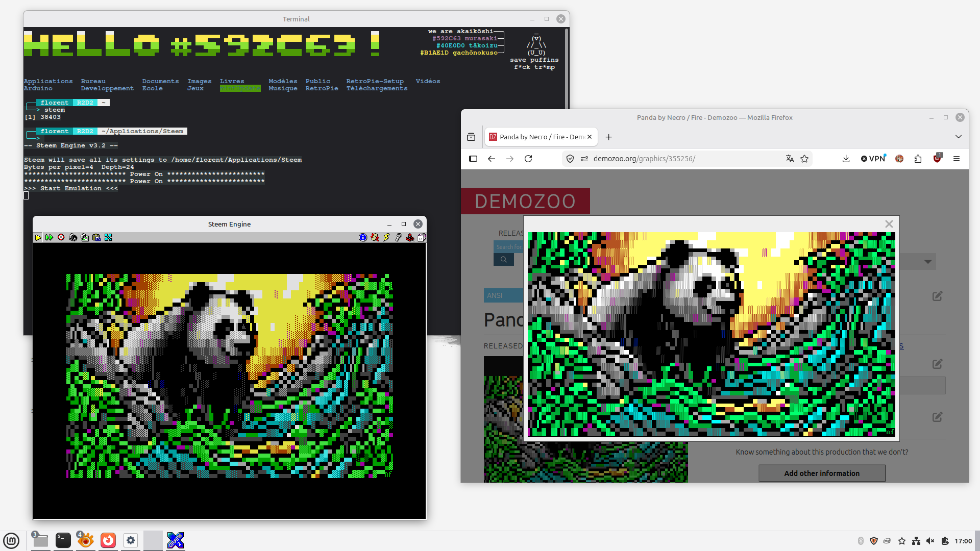
Task: Click Add other information button
Action: click(x=822, y=473)
